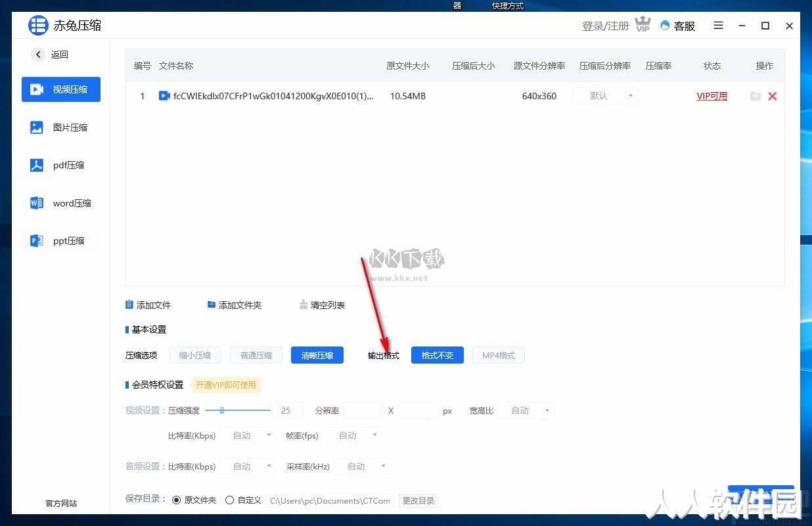This screenshot has height=526, width=812.
Task: Click the 赤兔压缩 app logo
Action: 39,26
